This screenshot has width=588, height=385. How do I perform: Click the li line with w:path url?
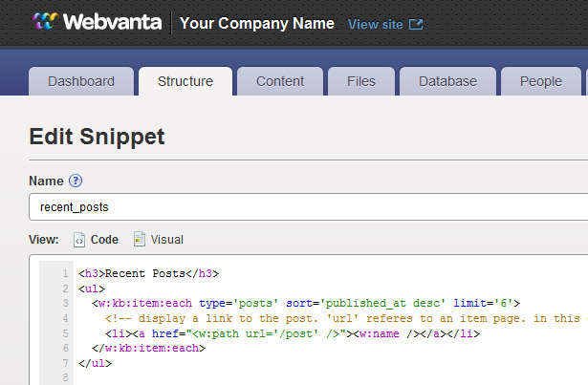click(293, 333)
